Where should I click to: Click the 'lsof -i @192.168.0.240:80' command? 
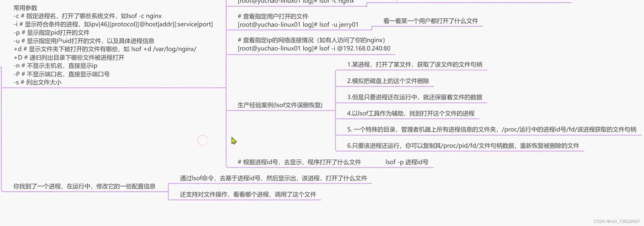pyautogui.click(x=314, y=48)
